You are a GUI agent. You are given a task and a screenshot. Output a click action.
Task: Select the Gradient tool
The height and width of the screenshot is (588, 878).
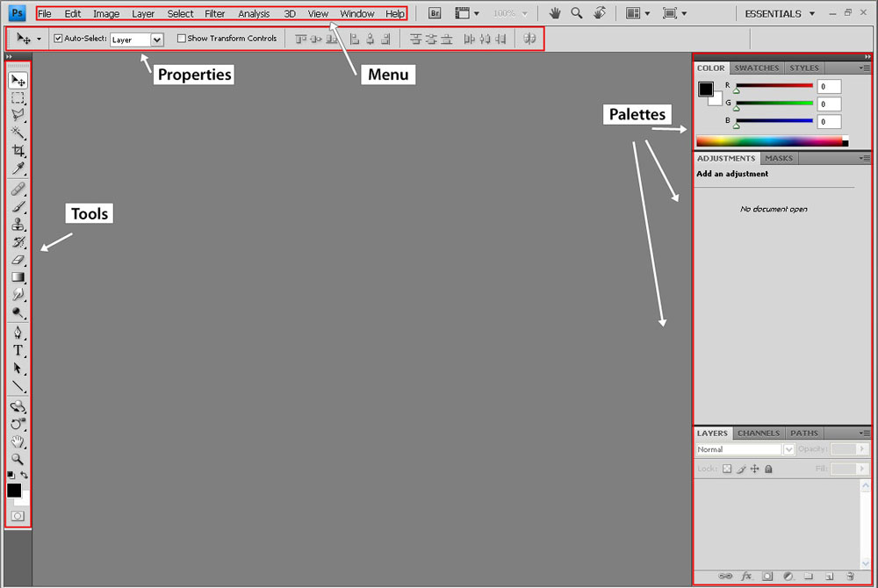[x=18, y=277]
